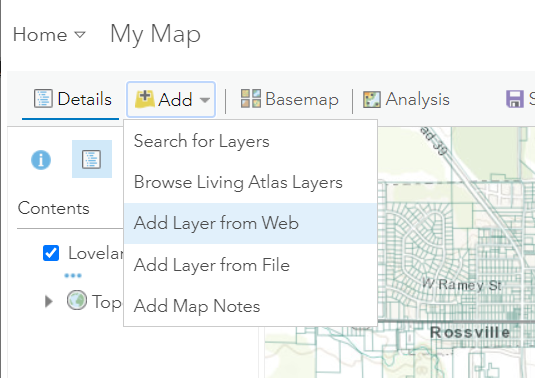Screen dimensions: 535x378
Task: Click the Loveland layer name
Action: click(96, 253)
